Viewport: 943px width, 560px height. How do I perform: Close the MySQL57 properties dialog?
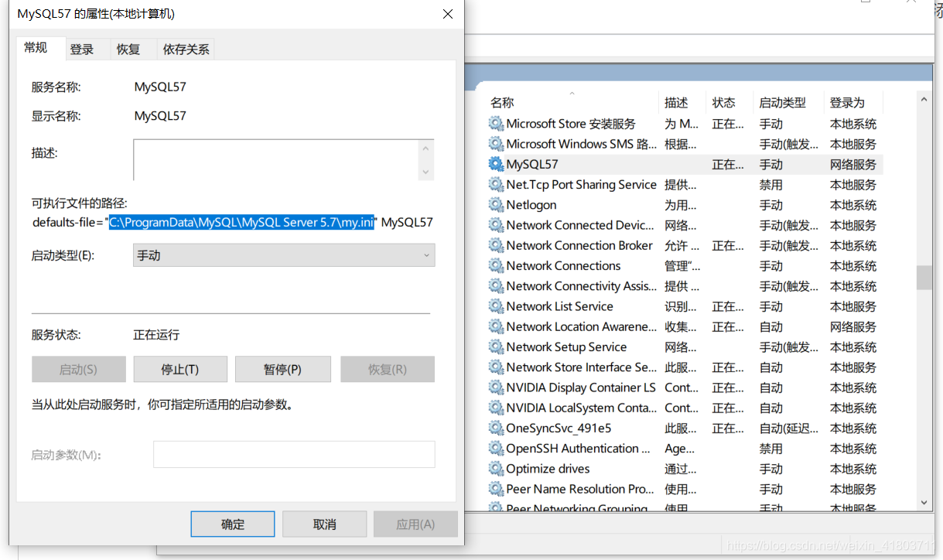click(447, 14)
